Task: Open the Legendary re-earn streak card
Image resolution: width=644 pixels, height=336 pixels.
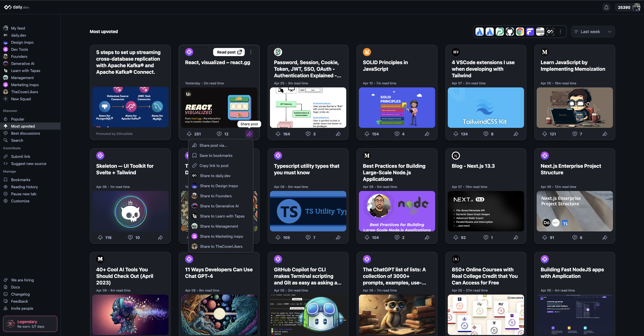Action: point(30,324)
